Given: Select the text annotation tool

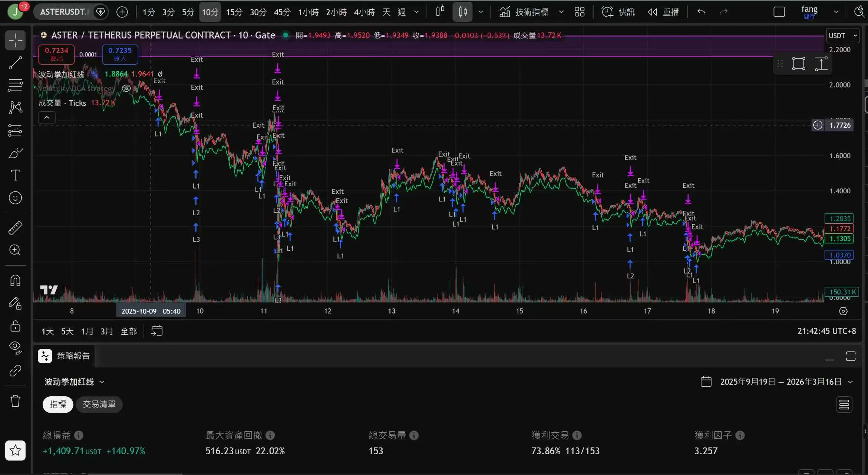Looking at the screenshot, I should [15, 175].
